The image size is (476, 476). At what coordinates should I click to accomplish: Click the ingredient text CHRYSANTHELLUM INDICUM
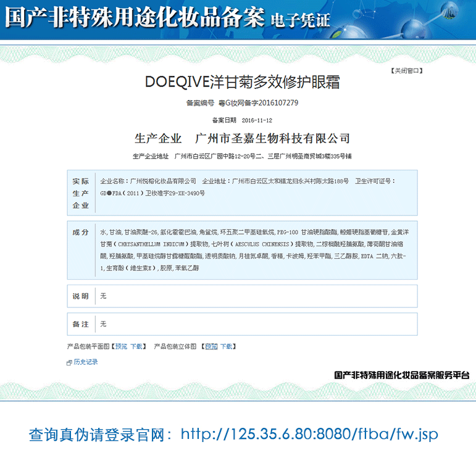tap(151, 244)
